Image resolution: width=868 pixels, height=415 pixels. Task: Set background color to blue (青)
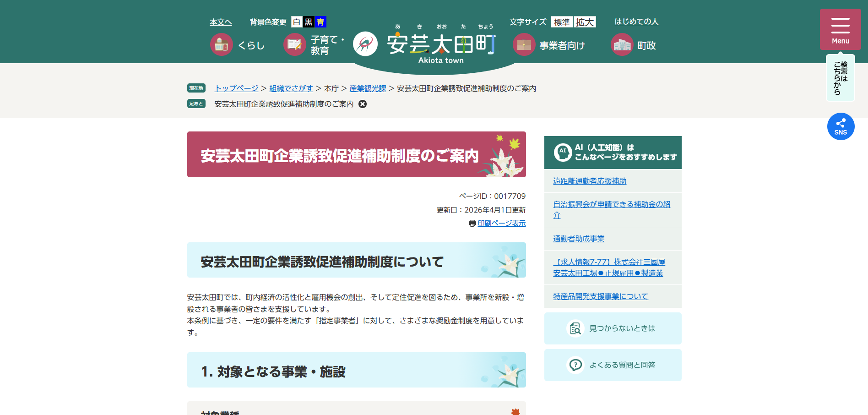coord(320,22)
